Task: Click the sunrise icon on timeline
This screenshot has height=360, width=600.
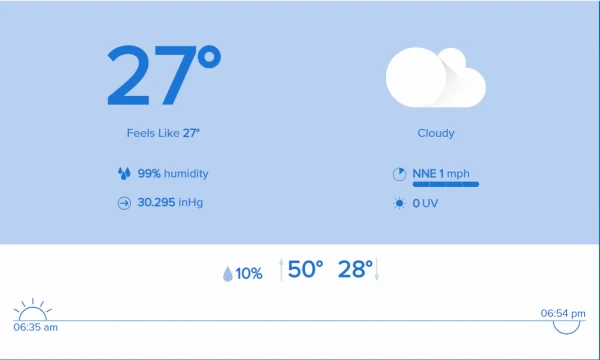Action: tap(33, 310)
